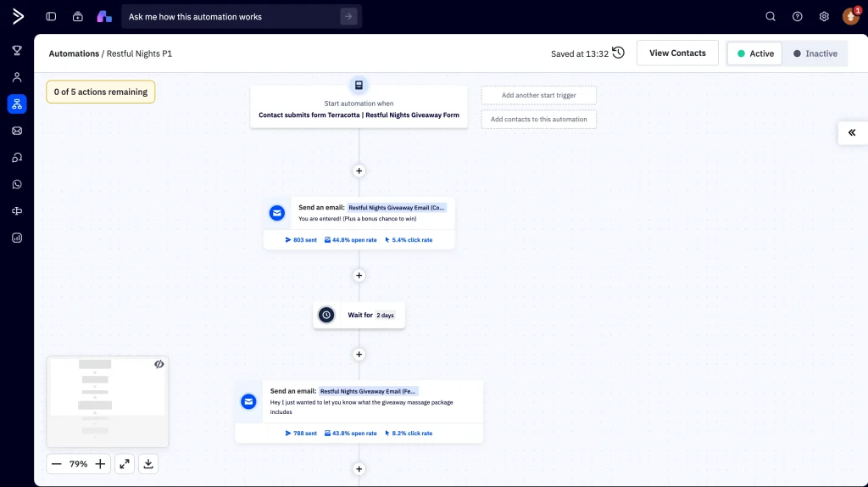Open the settings gear icon

coord(824,17)
